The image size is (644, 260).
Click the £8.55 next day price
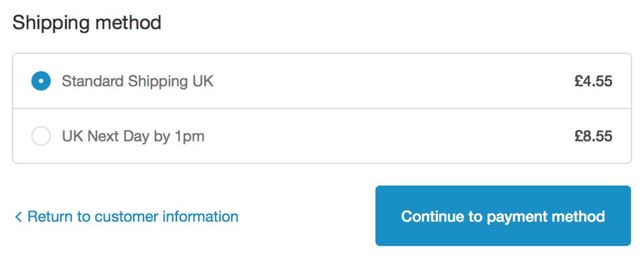(x=593, y=136)
